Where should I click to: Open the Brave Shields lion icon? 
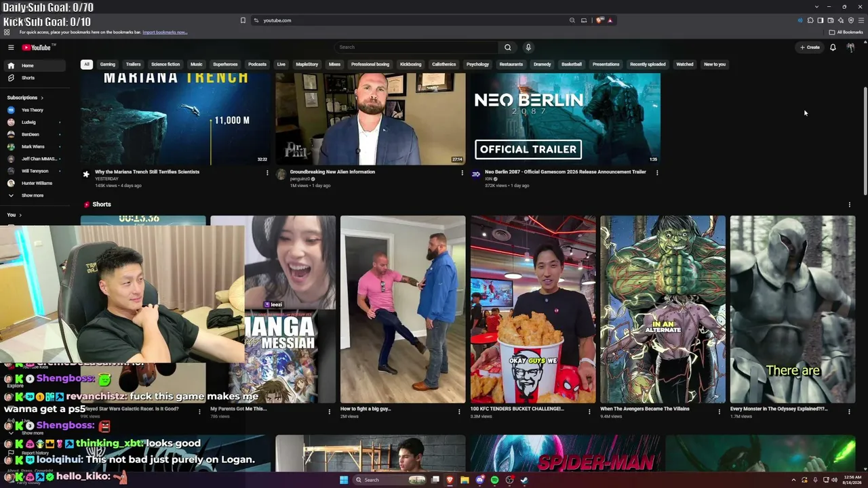(599, 20)
